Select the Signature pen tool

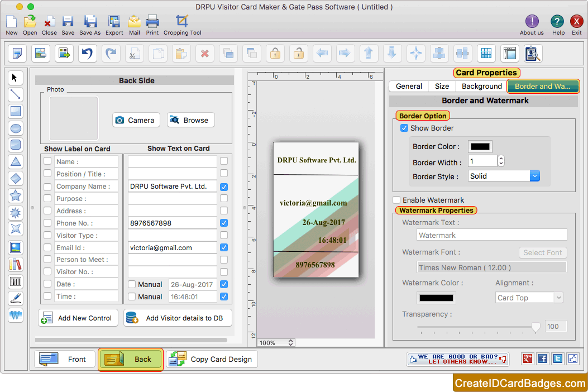(16, 298)
